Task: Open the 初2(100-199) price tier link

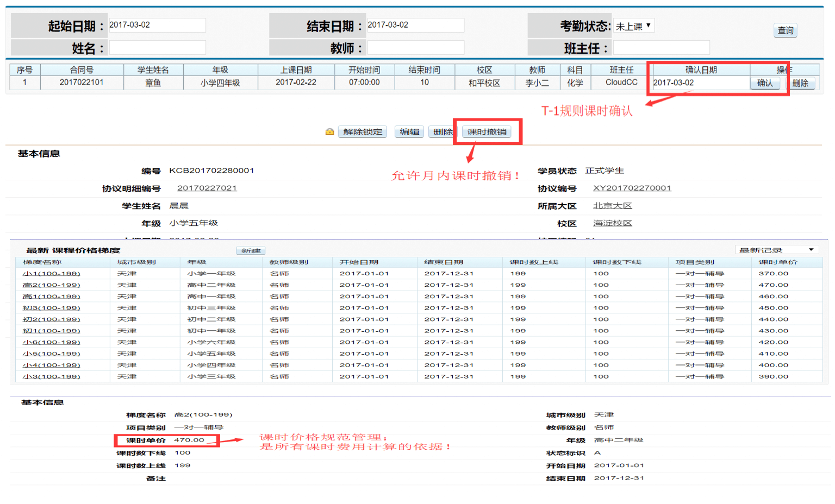Action: [51, 319]
